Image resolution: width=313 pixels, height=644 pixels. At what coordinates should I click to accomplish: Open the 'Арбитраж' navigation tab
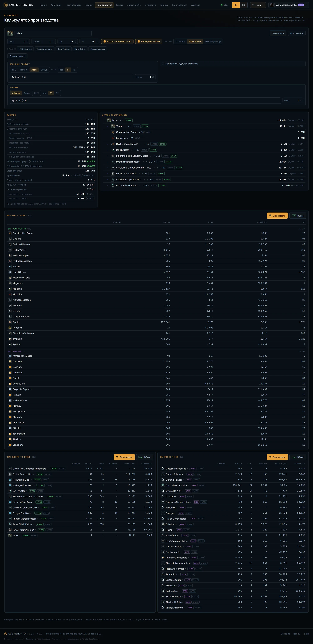coord(56,5)
